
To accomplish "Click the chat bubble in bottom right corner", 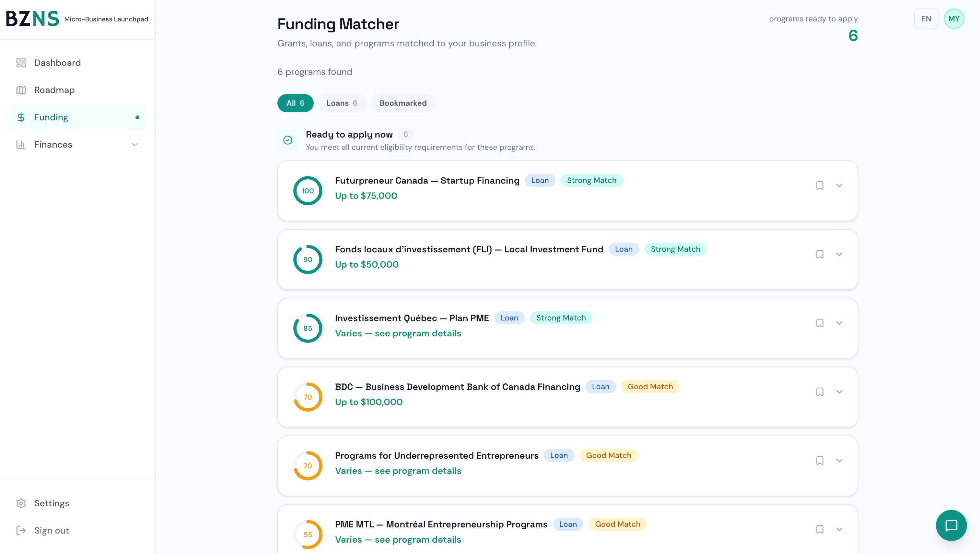I will (x=951, y=525).
